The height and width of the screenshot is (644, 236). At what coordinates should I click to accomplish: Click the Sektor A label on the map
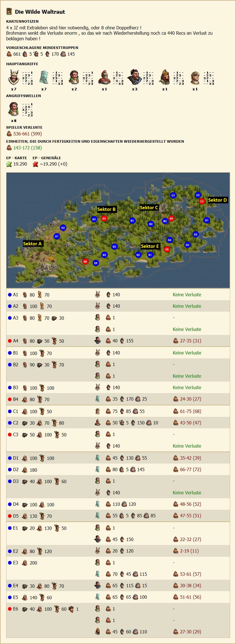click(32, 244)
